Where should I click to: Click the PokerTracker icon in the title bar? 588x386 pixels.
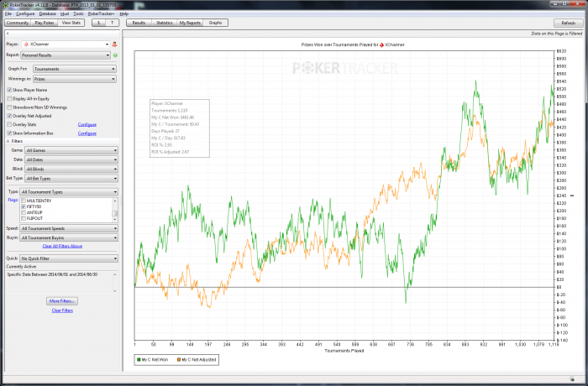(x=4, y=4)
